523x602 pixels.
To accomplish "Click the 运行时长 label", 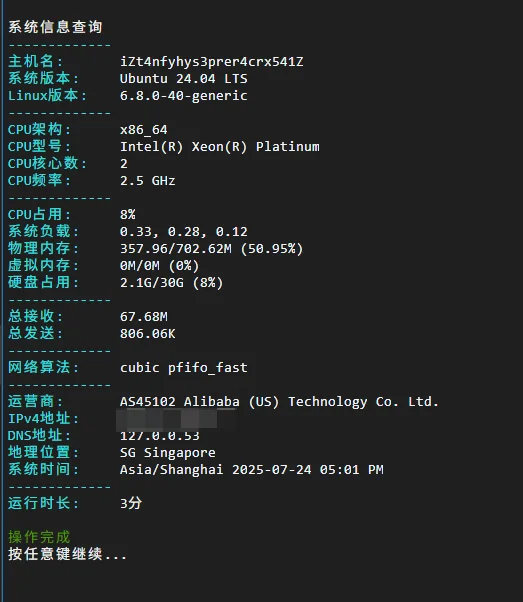I will tap(43, 503).
